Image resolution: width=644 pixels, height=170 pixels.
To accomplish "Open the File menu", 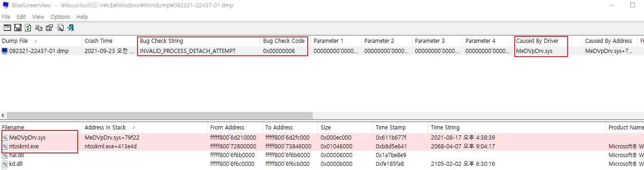I will [6, 17].
